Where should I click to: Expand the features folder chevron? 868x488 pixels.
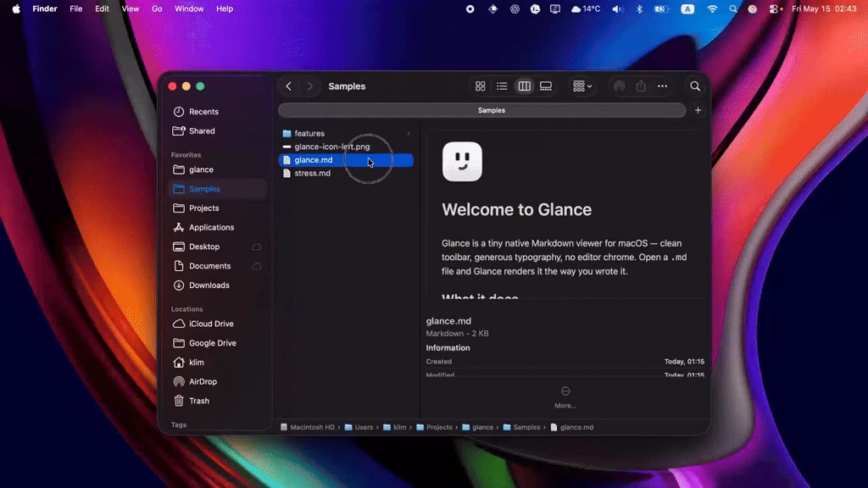click(409, 133)
